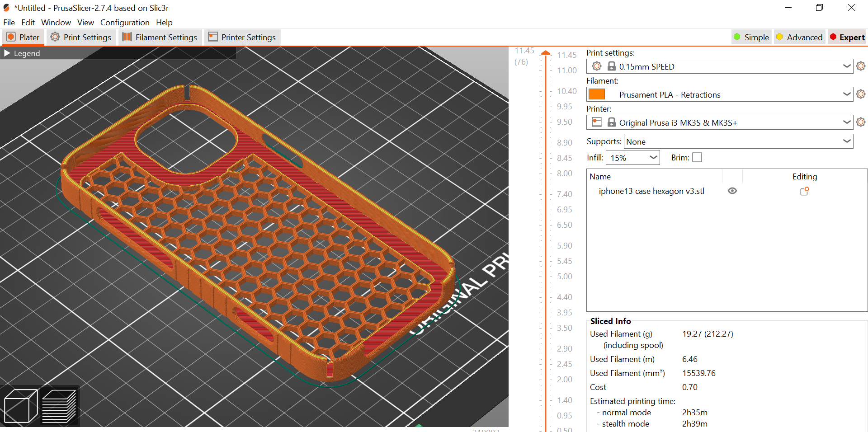Toggle visibility of iphone13 case hexagon v3.stl
Viewport: 868px width, 432px height.
[x=732, y=191]
